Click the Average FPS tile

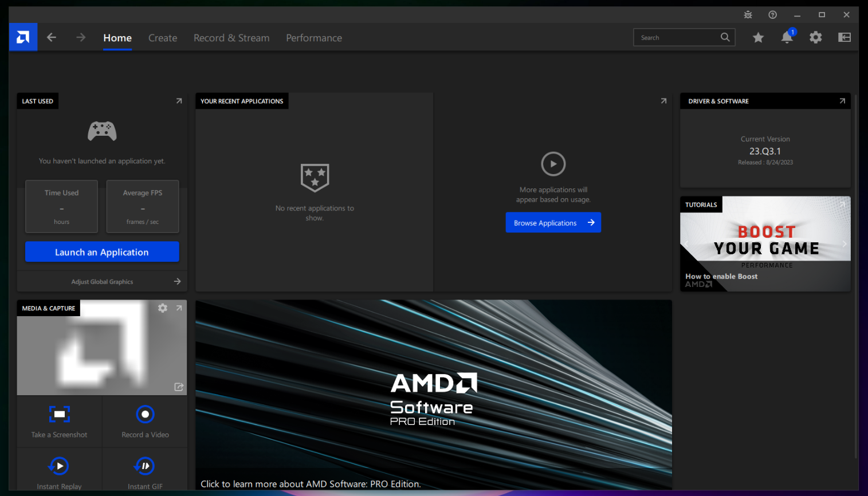pos(143,206)
